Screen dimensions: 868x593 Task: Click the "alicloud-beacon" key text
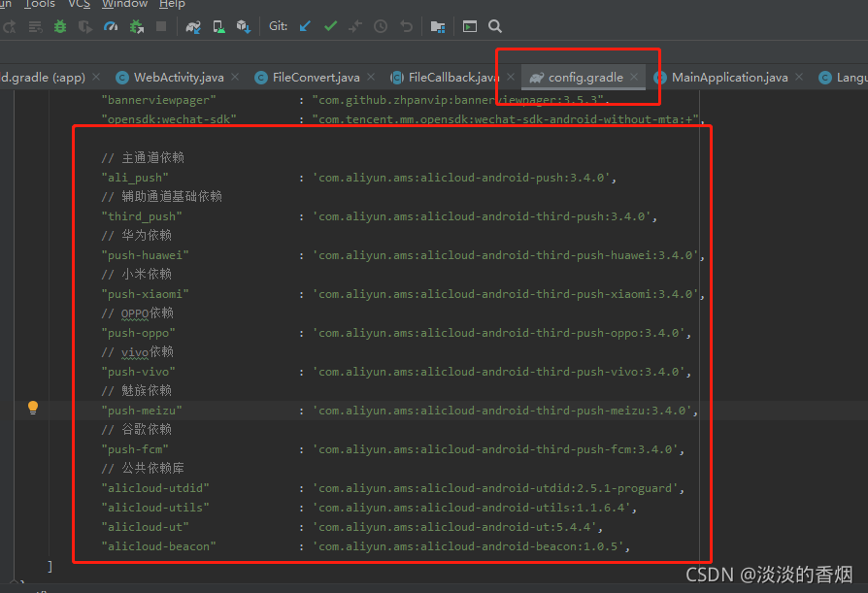pyautogui.click(x=158, y=546)
